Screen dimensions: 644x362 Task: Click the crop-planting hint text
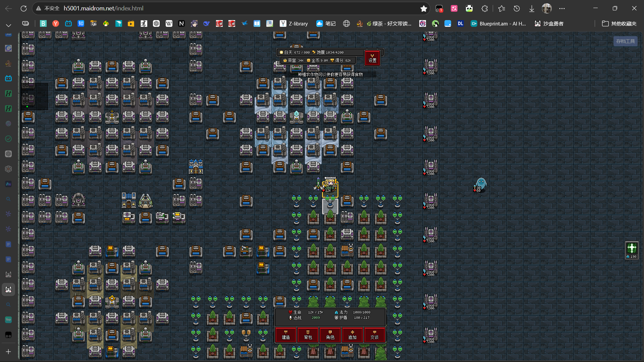click(x=330, y=74)
